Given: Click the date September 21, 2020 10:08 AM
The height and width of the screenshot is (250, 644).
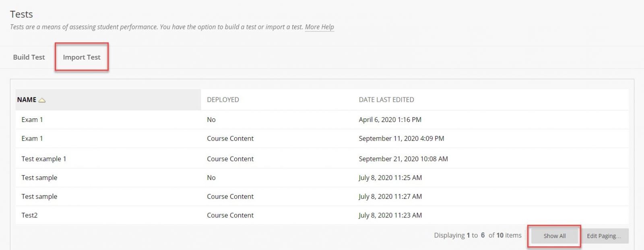Looking at the screenshot, I should click(x=403, y=159).
